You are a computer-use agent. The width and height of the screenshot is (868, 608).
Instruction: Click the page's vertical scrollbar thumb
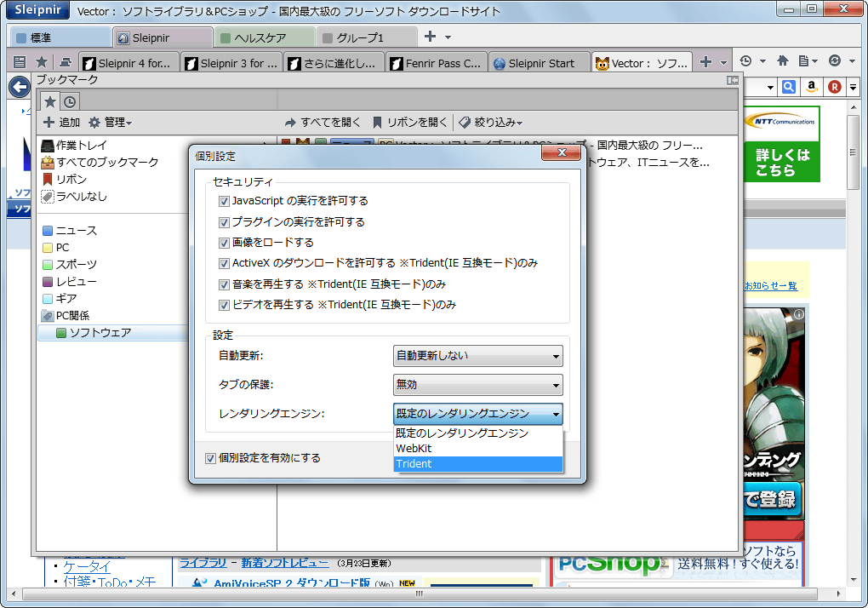[x=853, y=152]
